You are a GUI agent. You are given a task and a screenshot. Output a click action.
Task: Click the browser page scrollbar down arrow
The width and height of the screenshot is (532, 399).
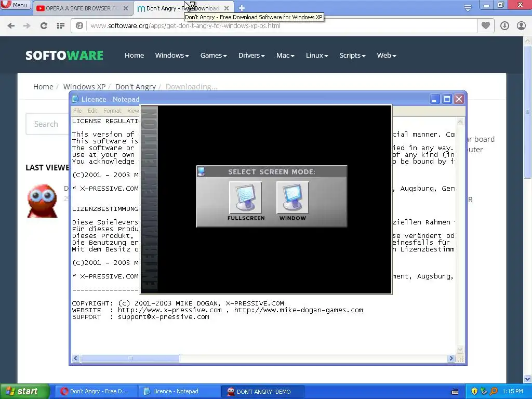(x=528, y=379)
